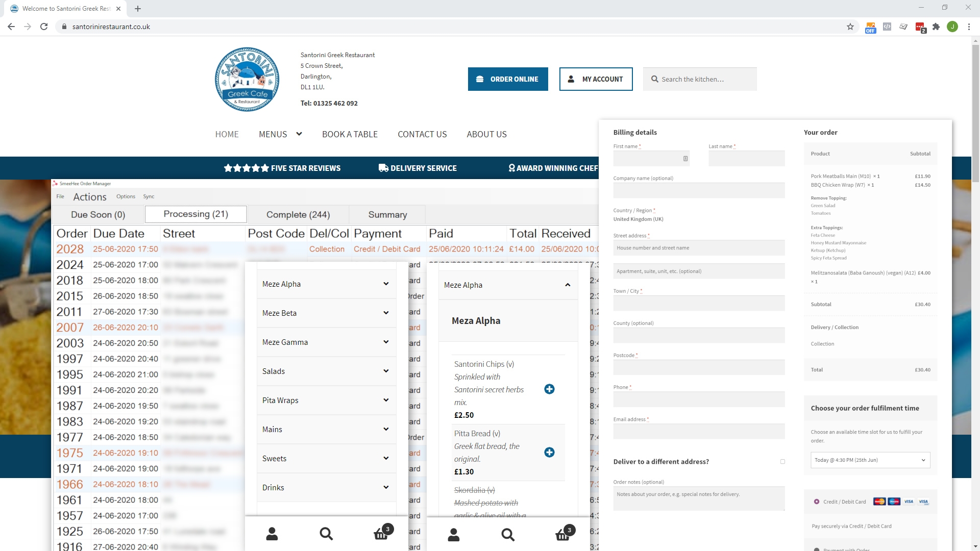Screen dimensions: 980x551
Task: Open the Options menu in Order Manager
Action: (x=126, y=196)
